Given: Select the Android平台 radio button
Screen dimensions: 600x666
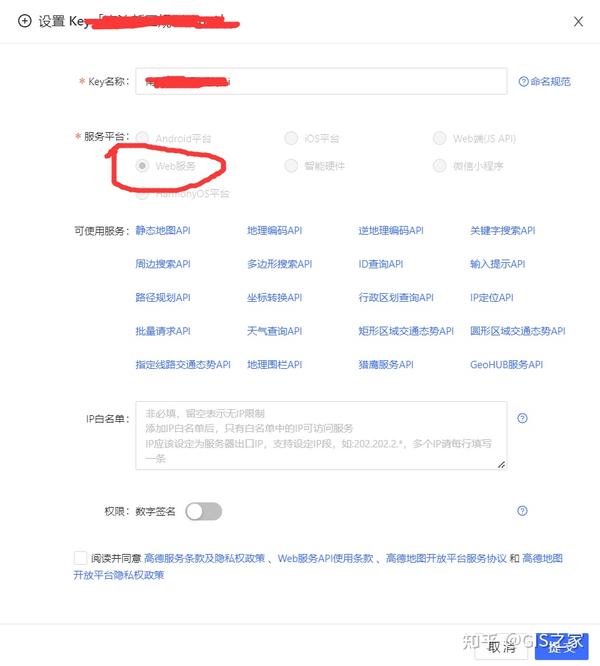Looking at the screenshot, I should point(142,138).
